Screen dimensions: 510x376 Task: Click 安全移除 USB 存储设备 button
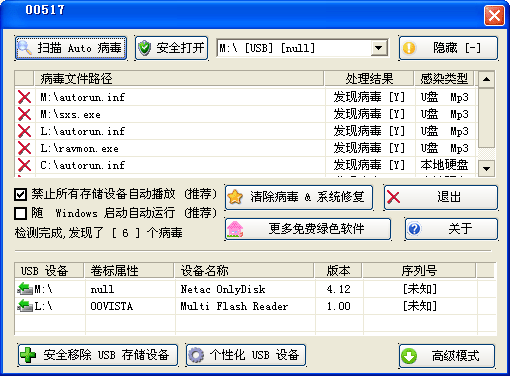pos(98,355)
